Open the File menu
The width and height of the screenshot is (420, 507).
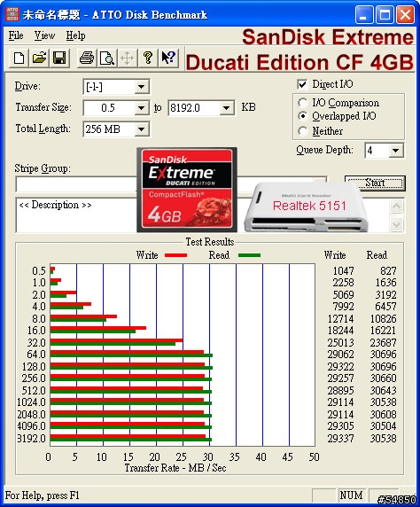pos(16,35)
